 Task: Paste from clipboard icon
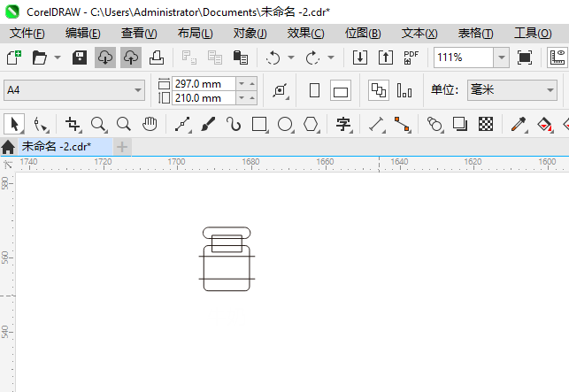coord(240,58)
